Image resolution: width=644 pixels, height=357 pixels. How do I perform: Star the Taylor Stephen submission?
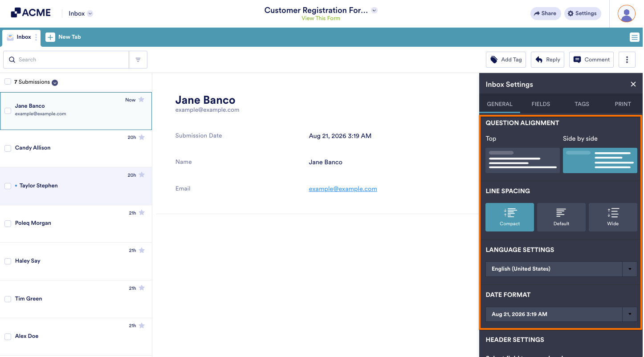142,175
